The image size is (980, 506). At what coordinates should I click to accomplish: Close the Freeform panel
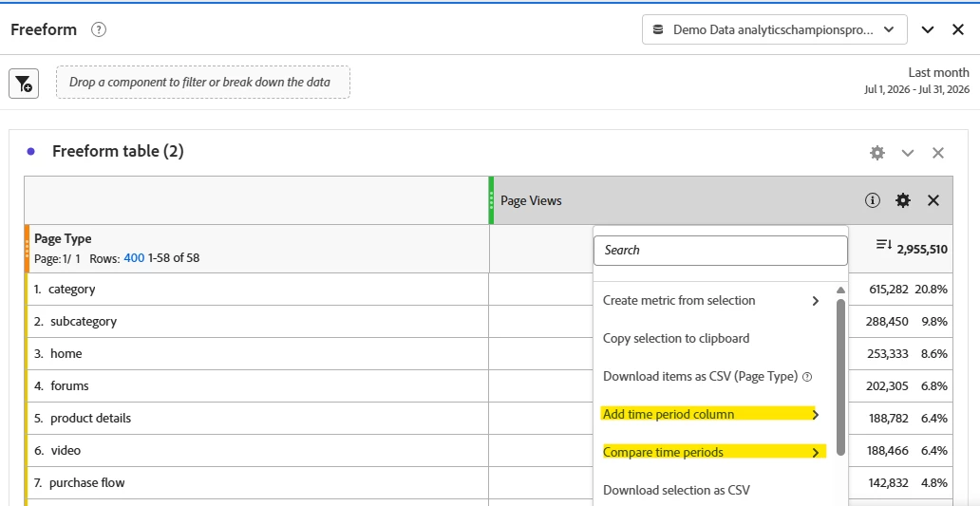pos(957,29)
